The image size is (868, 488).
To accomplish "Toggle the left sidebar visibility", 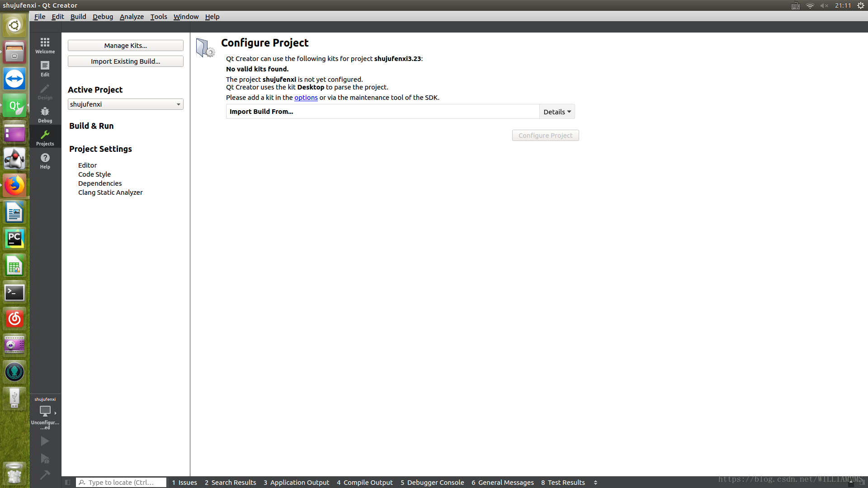I will (x=67, y=483).
